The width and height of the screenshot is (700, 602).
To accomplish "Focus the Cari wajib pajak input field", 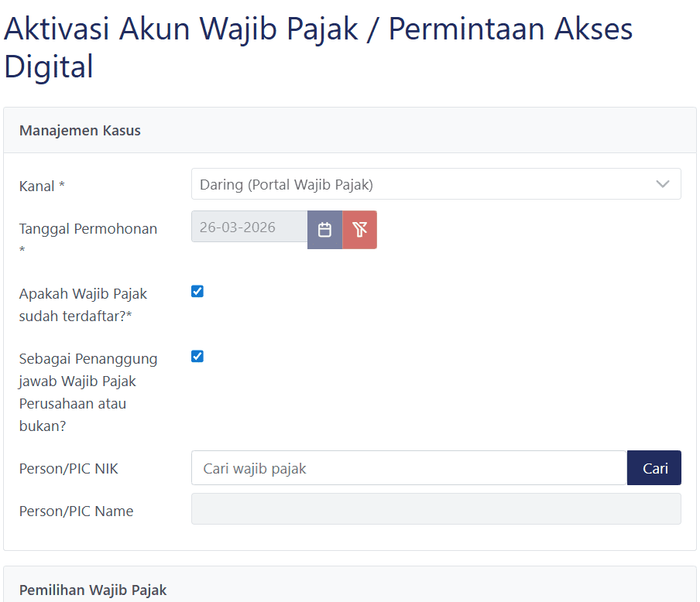I will 409,468.
